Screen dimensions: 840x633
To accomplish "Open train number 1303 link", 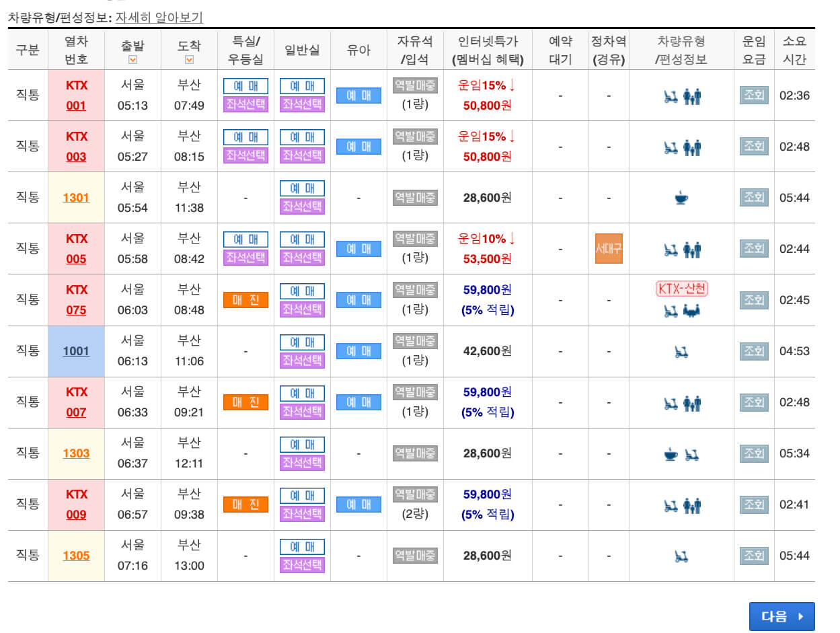I will tap(76, 453).
